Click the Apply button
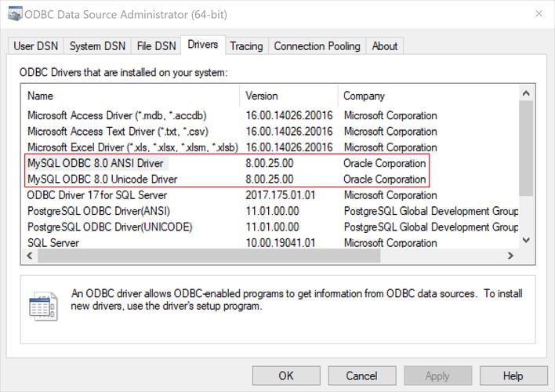 click(437, 376)
